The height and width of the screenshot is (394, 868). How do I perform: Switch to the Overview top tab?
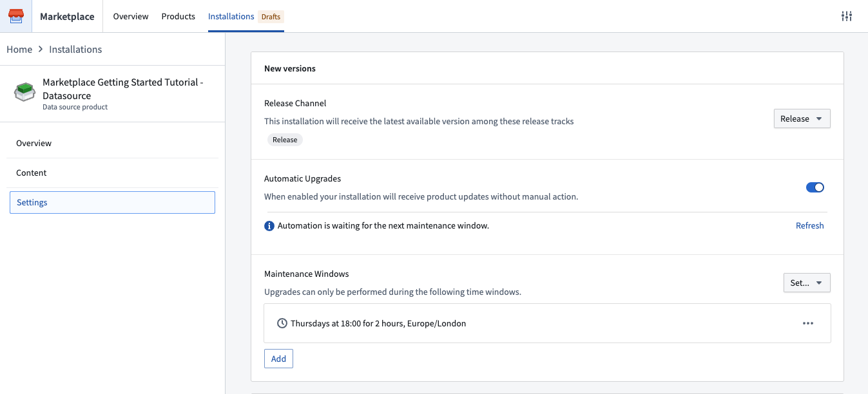[x=131, y=16]
